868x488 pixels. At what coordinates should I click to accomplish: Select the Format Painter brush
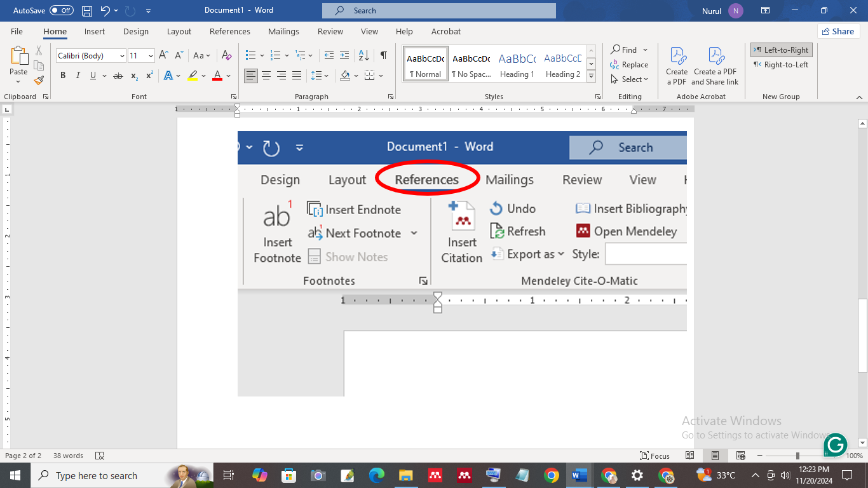pyautogui.click(x=39, y=80)
